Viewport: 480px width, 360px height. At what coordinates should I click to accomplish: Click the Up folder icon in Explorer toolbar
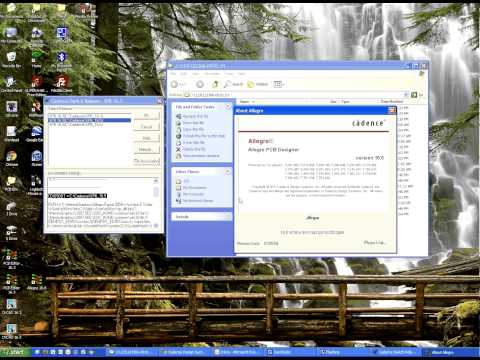(x=215, y=84)
